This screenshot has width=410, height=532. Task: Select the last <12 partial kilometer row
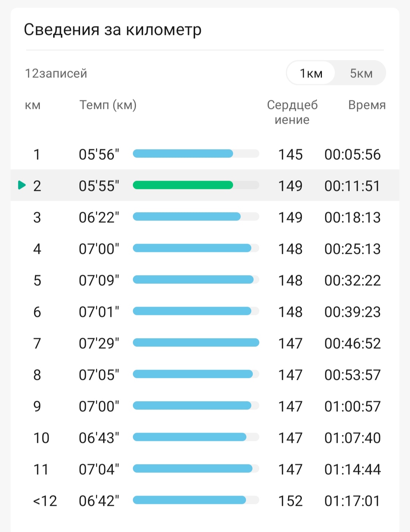(x=205, y=501)
